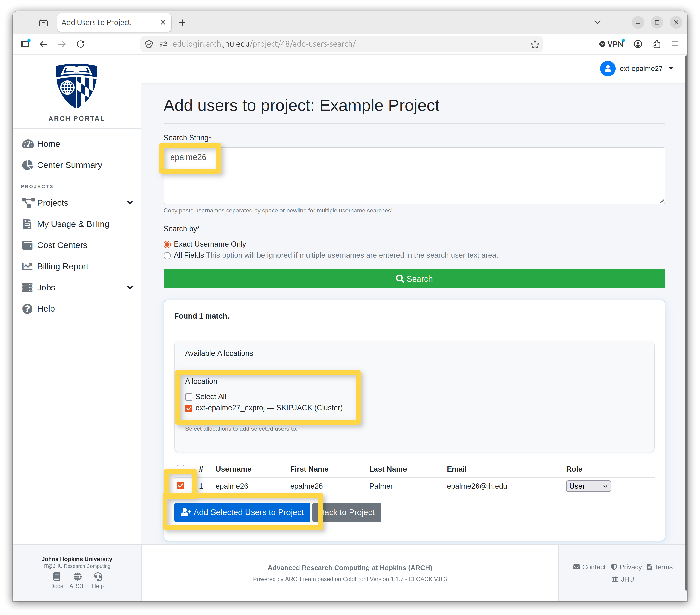The height and width of the screenshot is (615, 700).
Task: Click the Cost Centers wallet icon
Action: point(27,245)
